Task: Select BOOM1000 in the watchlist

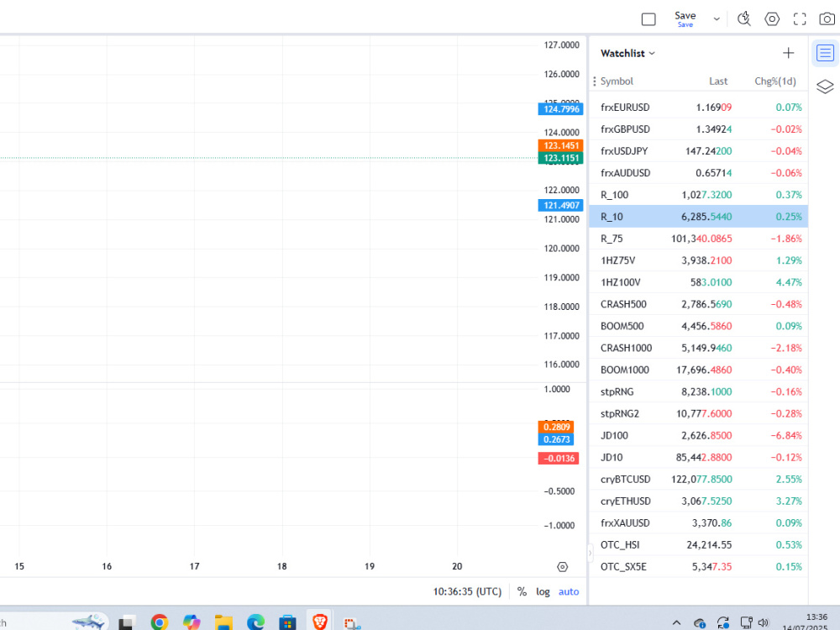Action: 698,370
